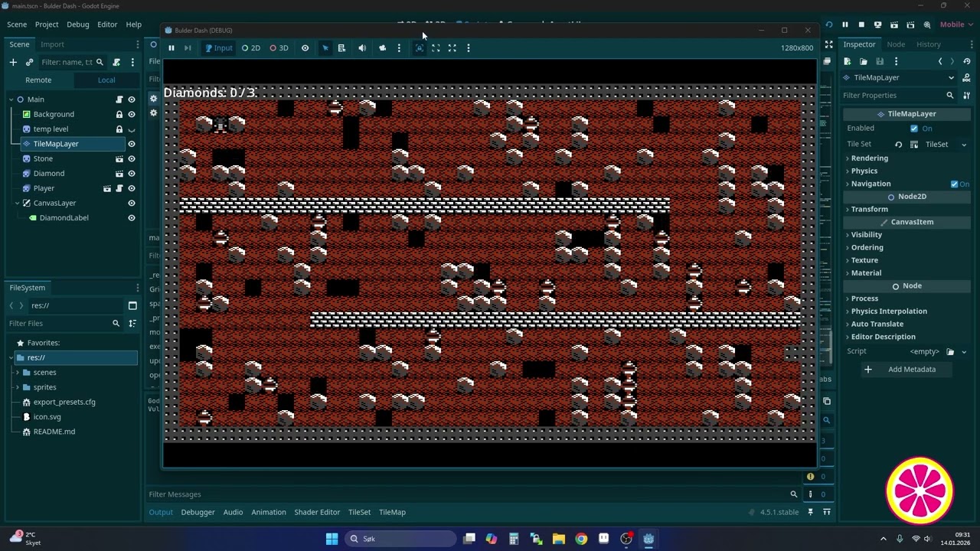980x551 pixels.
Task: Click the FileSystem sort files icon
Action: tap(132, 324)
